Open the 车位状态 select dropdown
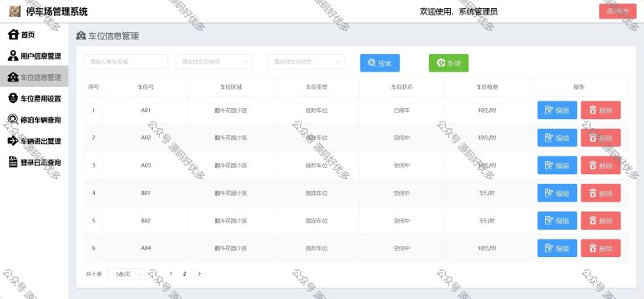The height and width of the screenshot is (299, 644). pyautogui.click(x=307, y=62)
